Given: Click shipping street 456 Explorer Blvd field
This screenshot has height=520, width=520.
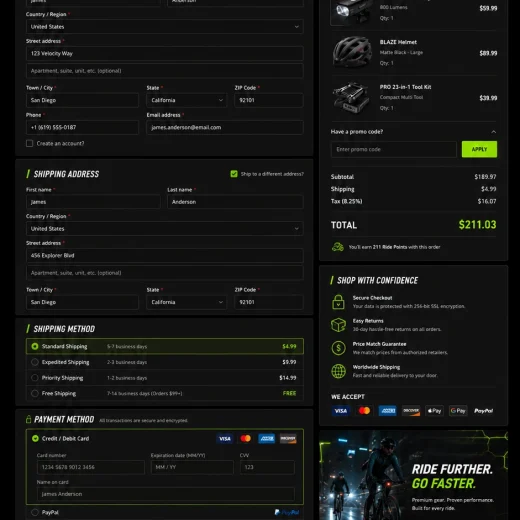Looking at the screenshot, I should tap(165, 256).
